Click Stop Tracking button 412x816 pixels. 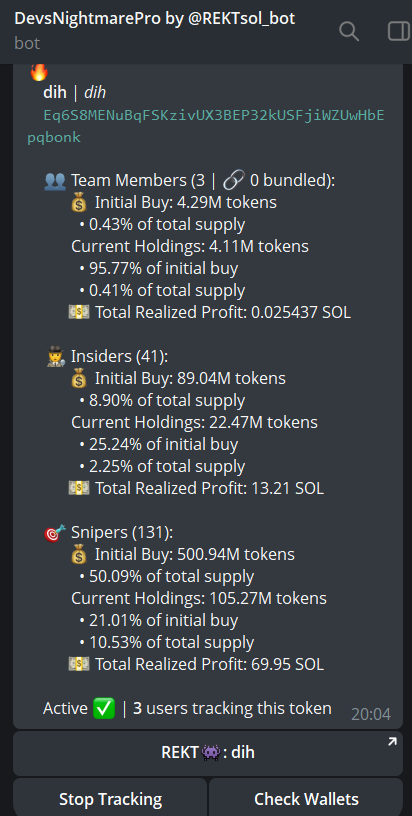coord(110,798)
